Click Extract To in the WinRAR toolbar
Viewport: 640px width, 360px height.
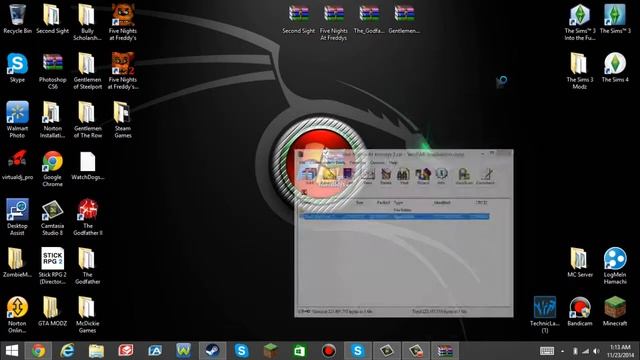click(x=329, y=176)
